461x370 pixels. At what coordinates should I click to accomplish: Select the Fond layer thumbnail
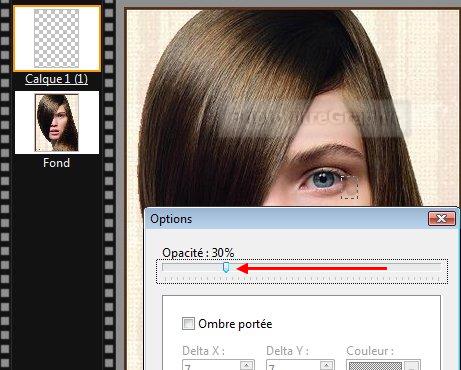click(x=57, y=122)
